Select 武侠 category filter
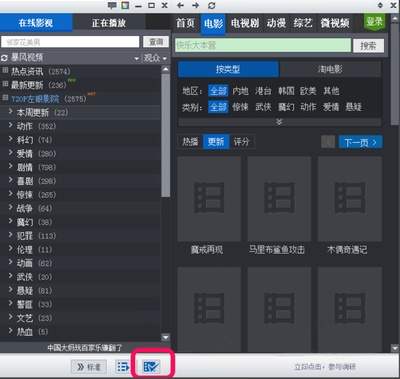400x379 pixels. [263, 107]
